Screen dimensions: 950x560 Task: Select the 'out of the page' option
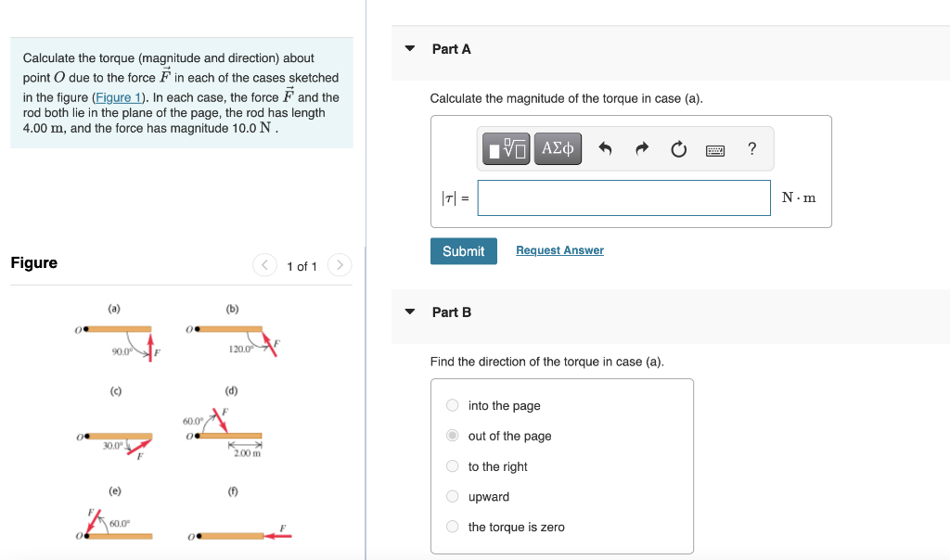452,435
